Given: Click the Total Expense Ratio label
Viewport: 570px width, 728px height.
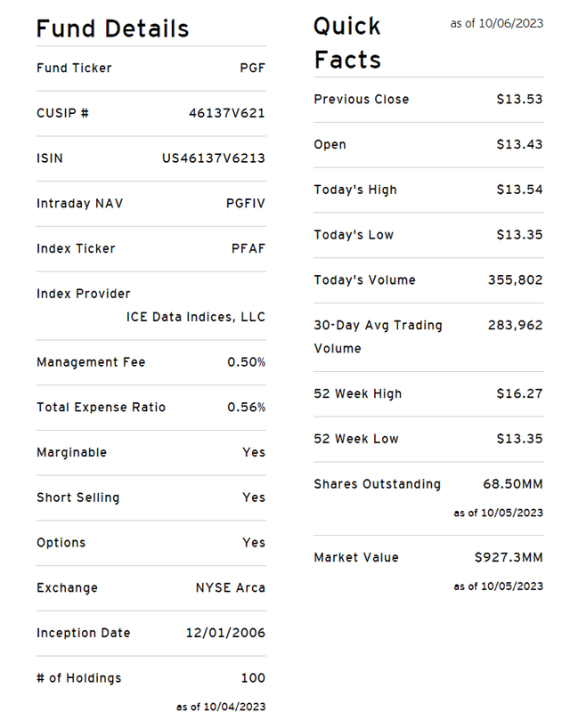Looking at the screenshot, I should click(101, 408).
